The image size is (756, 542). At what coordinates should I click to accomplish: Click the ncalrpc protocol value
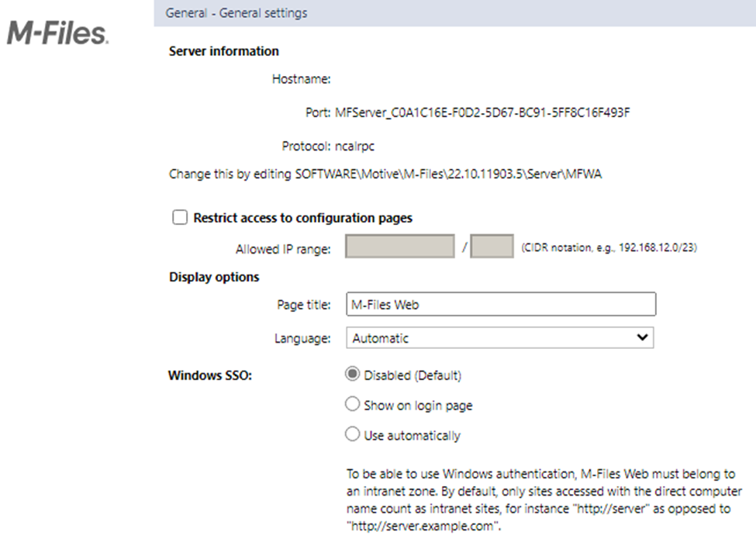354,145
